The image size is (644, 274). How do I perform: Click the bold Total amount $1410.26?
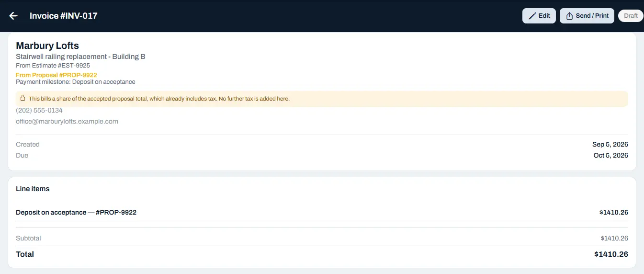click(x=611, y=254)
